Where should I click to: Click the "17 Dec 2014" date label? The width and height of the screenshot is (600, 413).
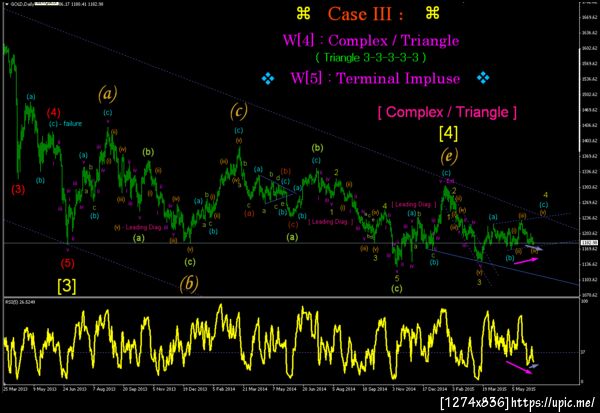point(435,389)
